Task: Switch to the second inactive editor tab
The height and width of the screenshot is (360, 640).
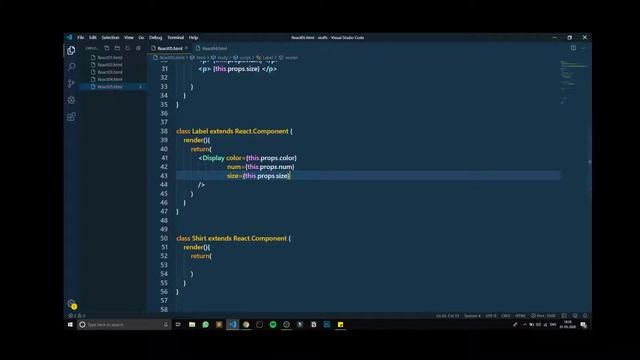Action: [x=214, y=48]
